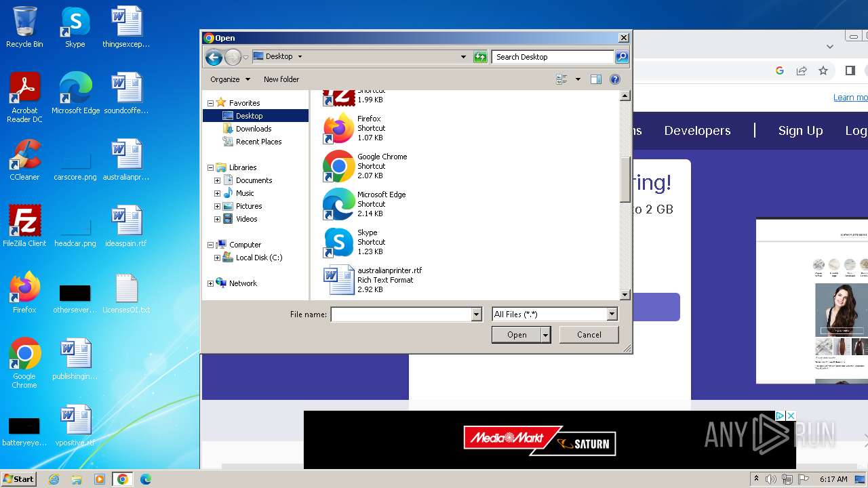Select Firefox shortcut in file list
868x488 pixels.
point(355,128)
